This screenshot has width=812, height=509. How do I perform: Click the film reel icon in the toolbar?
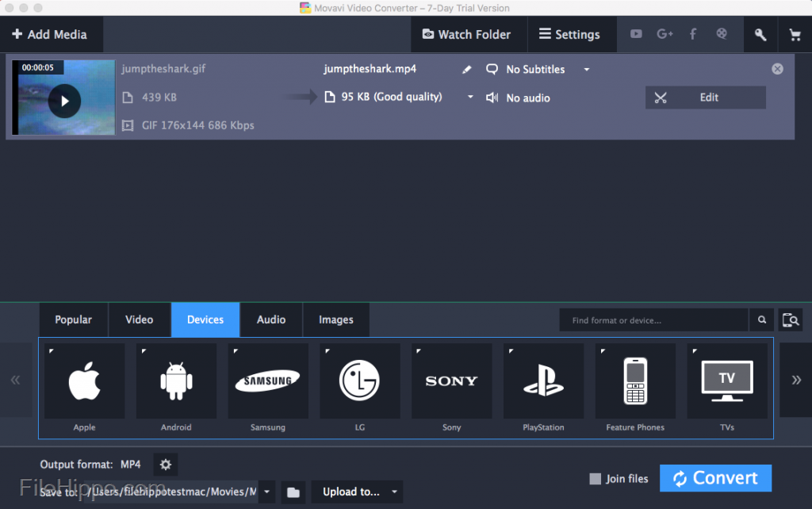pos(722,34)
